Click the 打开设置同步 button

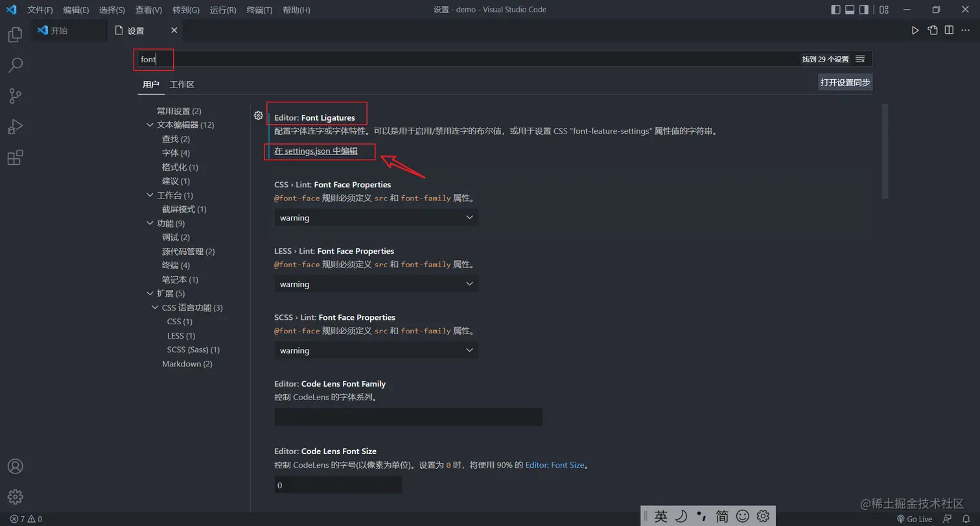pos(845,82)
